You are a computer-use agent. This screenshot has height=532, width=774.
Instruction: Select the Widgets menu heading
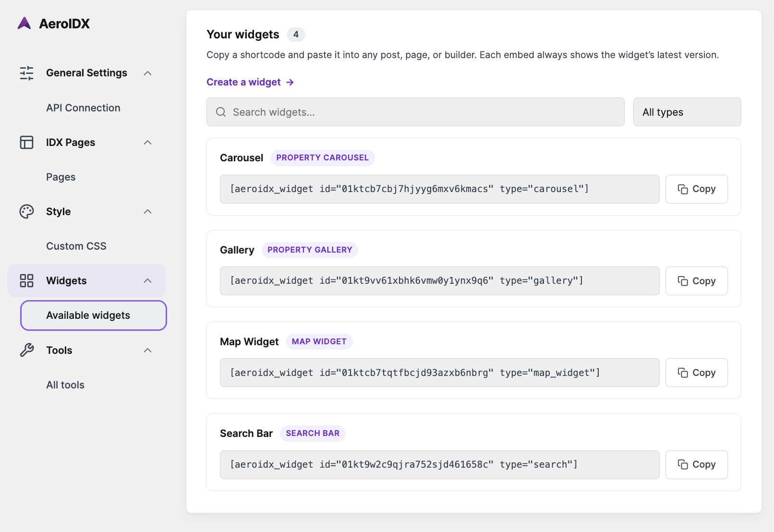[86, 280]
